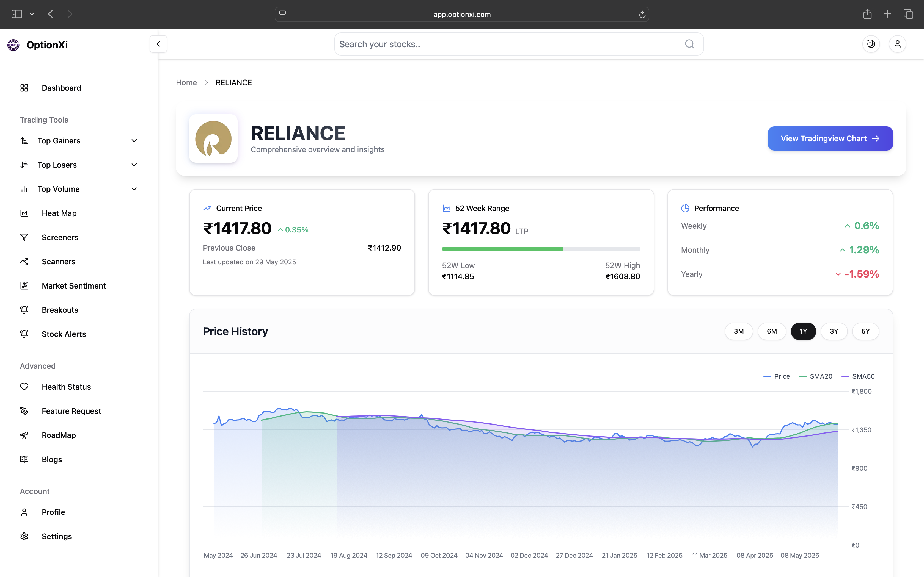Click View Tradingview Chart button
Viewport: 924px width, 577px height.
tap(830, 138)
